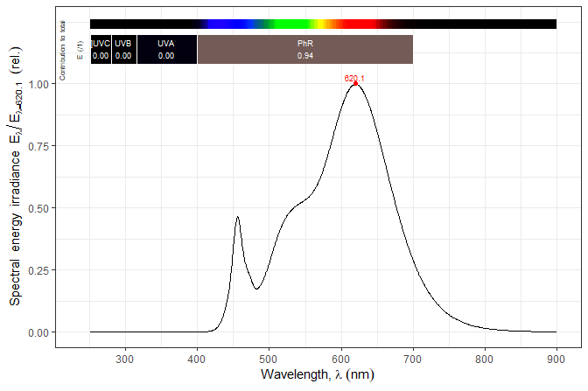This screenshot has height=391, width=588.
Task: Click the red 620.1 peak wavelength label
Action: 354,79
